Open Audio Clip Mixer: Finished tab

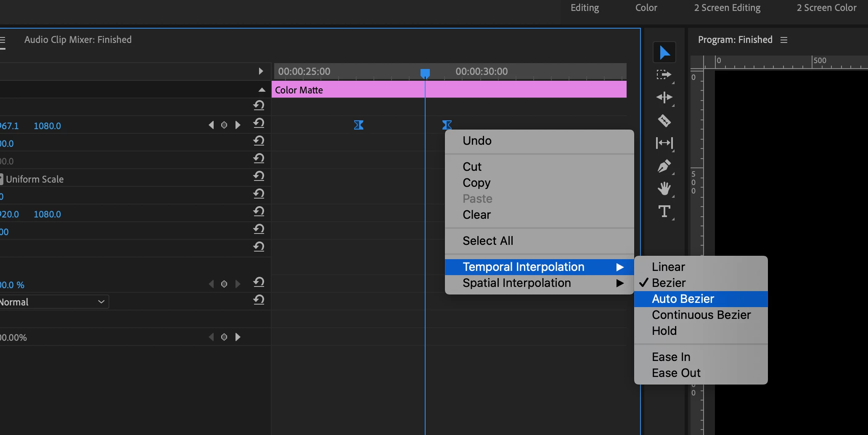coord(78,40)
